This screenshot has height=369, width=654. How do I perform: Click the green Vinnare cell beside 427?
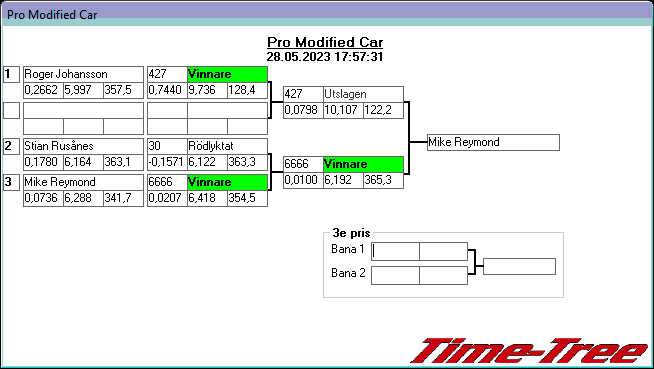click(x=227, y=74)
